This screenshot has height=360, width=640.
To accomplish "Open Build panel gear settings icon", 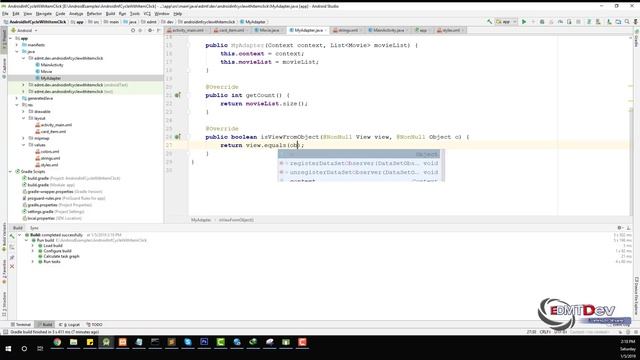I will click(x=620, y=228).
